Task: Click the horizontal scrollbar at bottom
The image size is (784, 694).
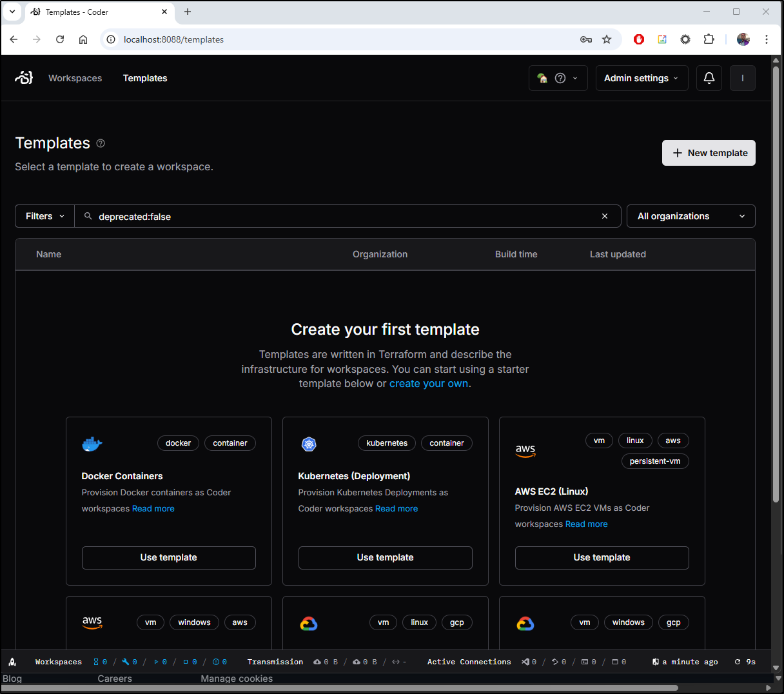Action: 339,688
